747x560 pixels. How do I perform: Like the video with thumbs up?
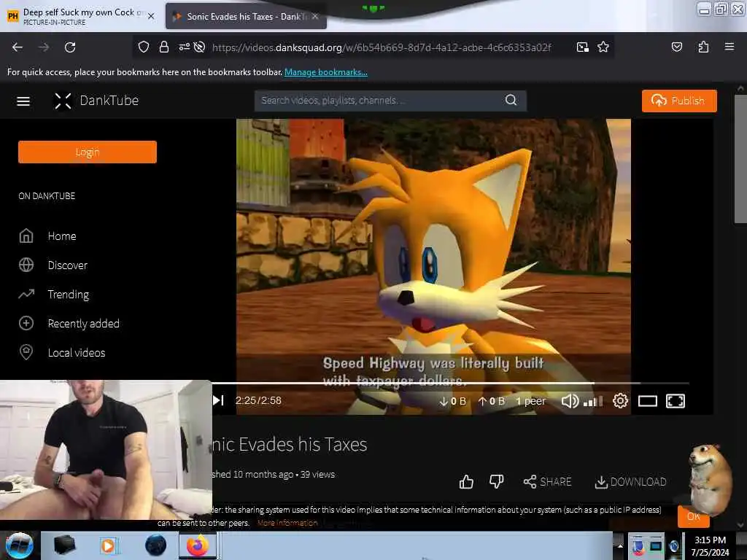click(466, 482)
